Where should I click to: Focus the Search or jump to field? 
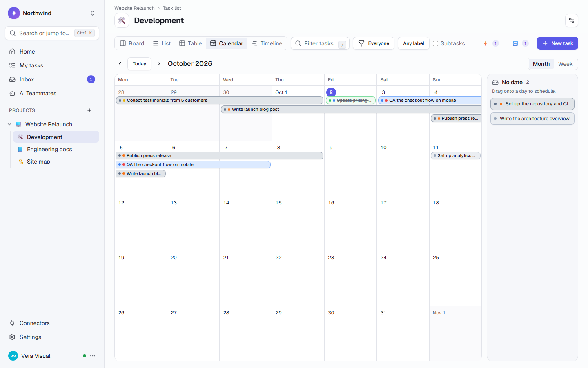(x=52, y=33)
